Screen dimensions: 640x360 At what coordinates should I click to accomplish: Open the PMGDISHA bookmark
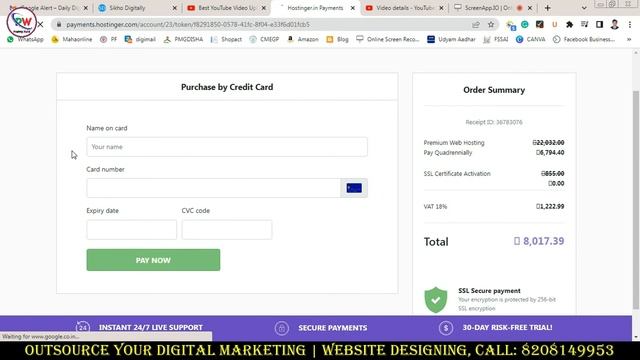183,39
